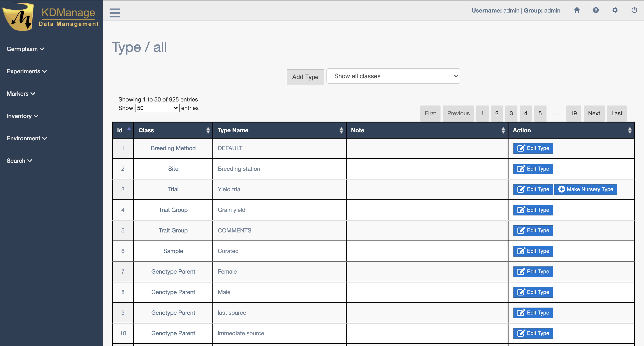Sort table by the Note column arrows
Image resolution: width=644 pixels, height=346 pixels.
click(503, 130)
